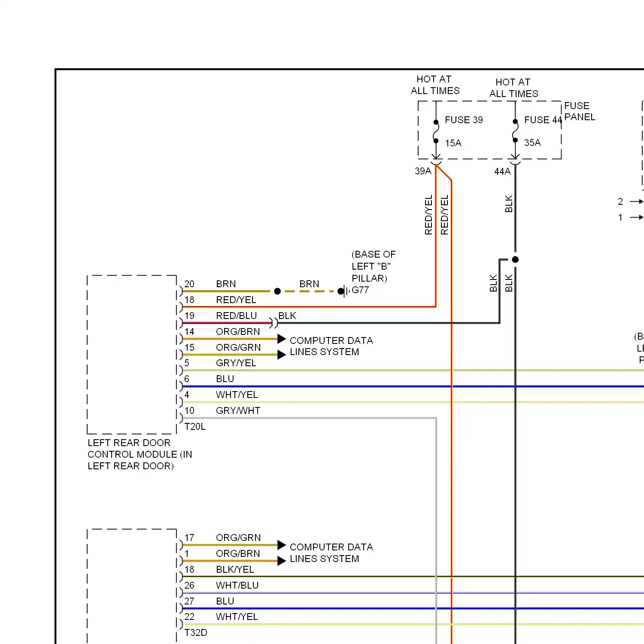
Task: Click the T20L connector label
Action: click(x=195, y=426)
